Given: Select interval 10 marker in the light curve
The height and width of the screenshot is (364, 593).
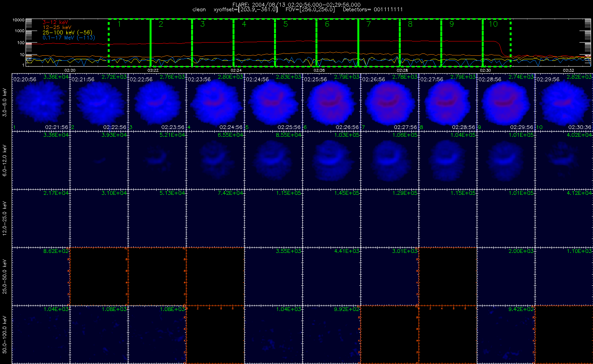Looking at the screenshot, I should click(x=493, y=24).
